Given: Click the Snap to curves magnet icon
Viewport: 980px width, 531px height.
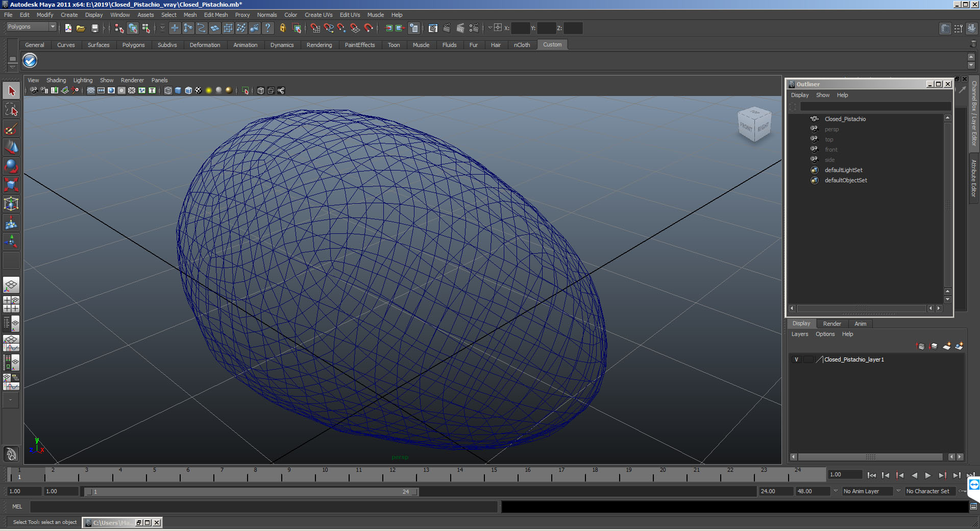Looking at the screenshot, I should [x=329, y=28].
